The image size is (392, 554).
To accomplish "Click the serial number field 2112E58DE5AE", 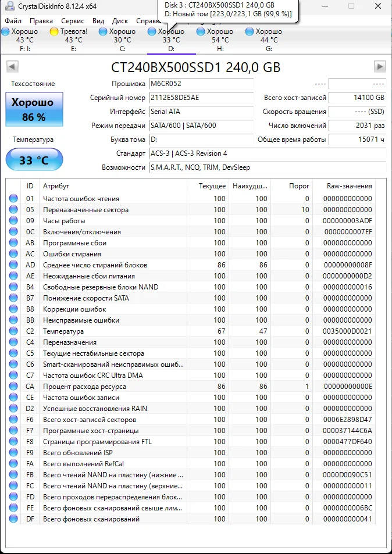I will point(201,98).
